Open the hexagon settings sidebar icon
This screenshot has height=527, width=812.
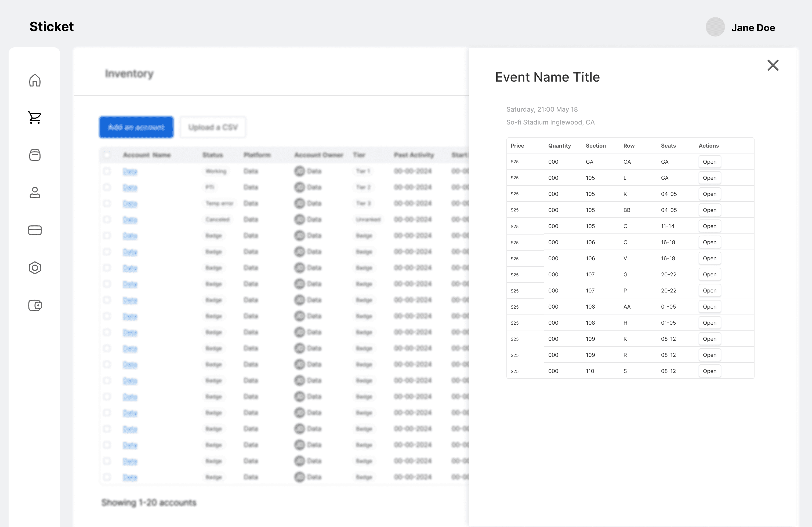[x=35, y=268]
